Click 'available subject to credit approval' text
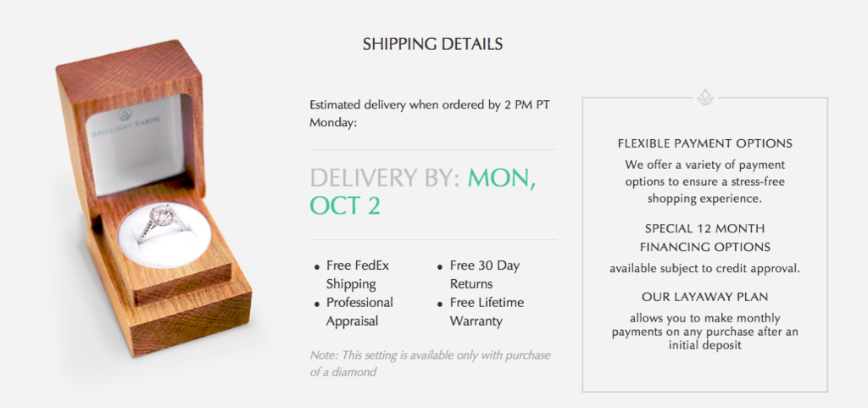The image size is (868, 408). [x=704, y=269]
